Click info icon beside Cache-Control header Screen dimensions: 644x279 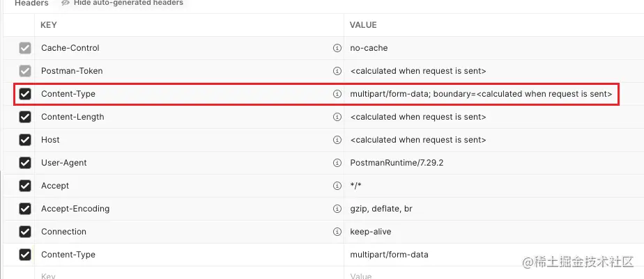(x=337, y=48)
